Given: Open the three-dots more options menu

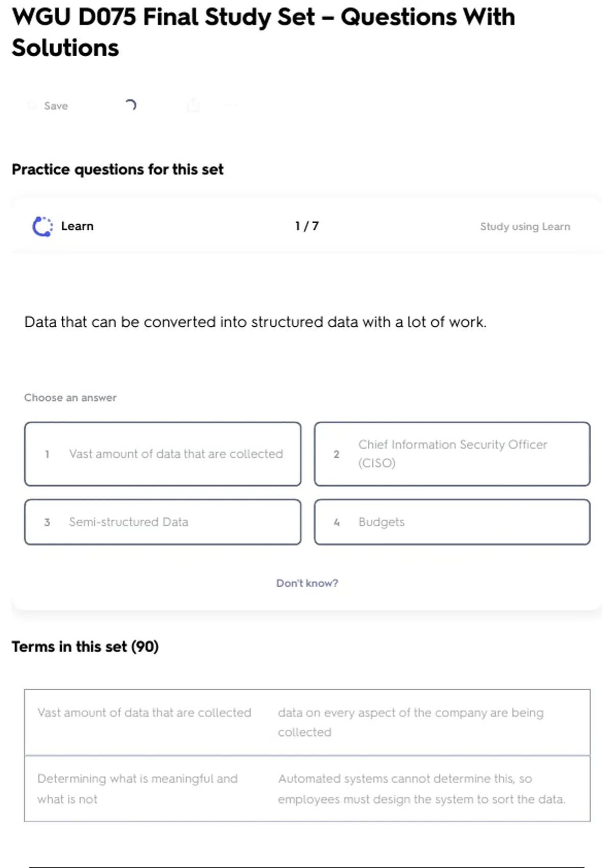Looking at the screenshot, I should 230,106.
